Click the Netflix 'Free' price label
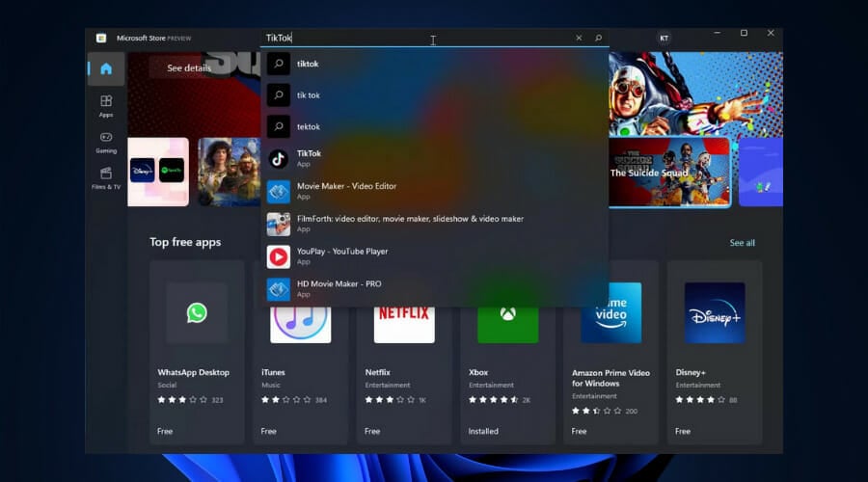 [x=372, y=431]
